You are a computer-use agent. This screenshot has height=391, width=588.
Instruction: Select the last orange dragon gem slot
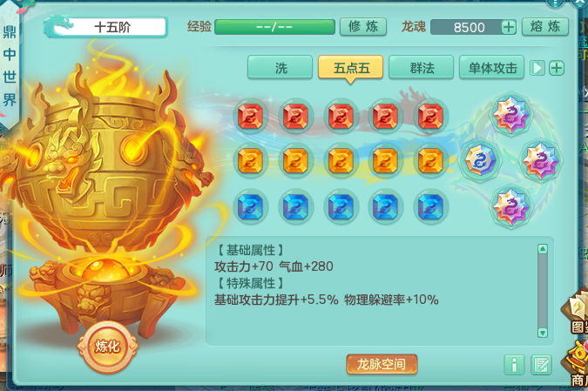click(x=430, y=161)
